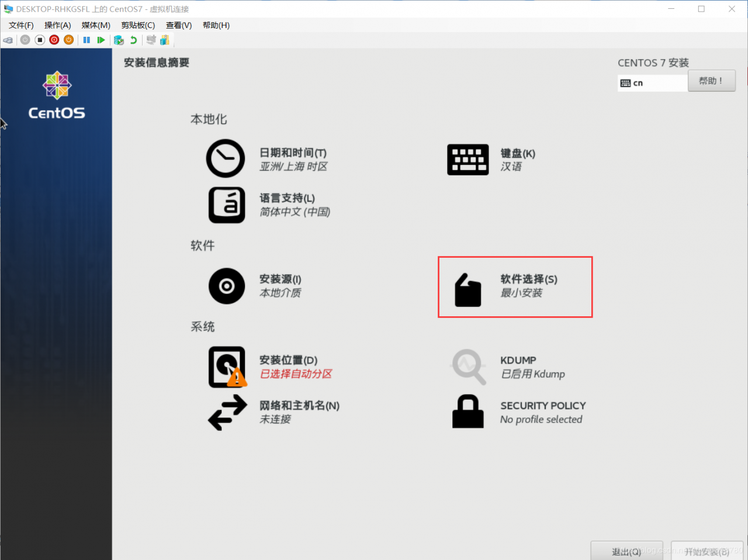The height and width of the screenshot is (560, 748).
Task: Click the 已选择自动分区 warning text
Action: point(296,374)
